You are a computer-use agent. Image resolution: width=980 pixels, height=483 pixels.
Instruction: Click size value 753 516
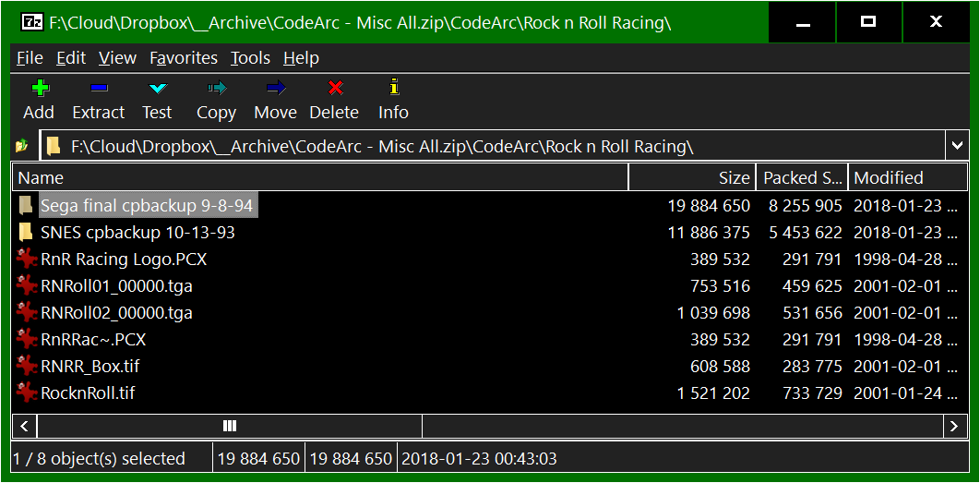(720, 286)
